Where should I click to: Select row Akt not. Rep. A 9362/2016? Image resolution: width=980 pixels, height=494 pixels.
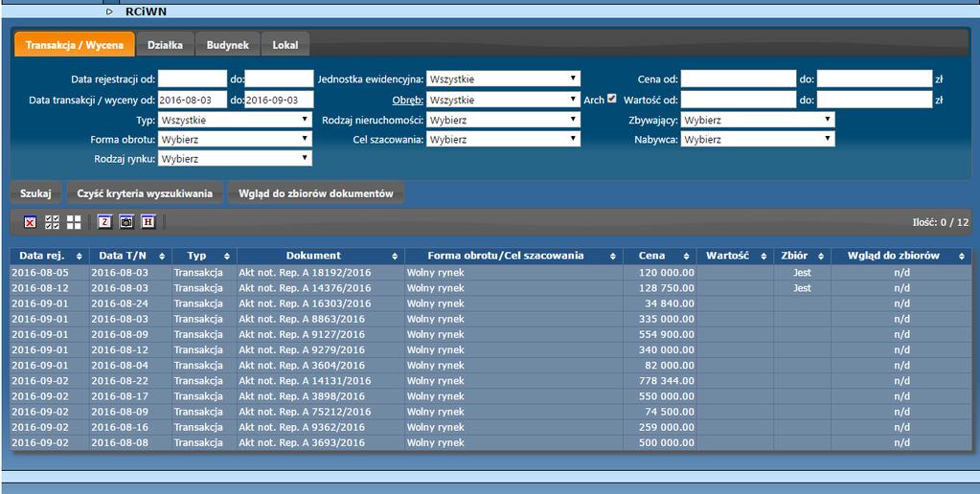[490, 427]
